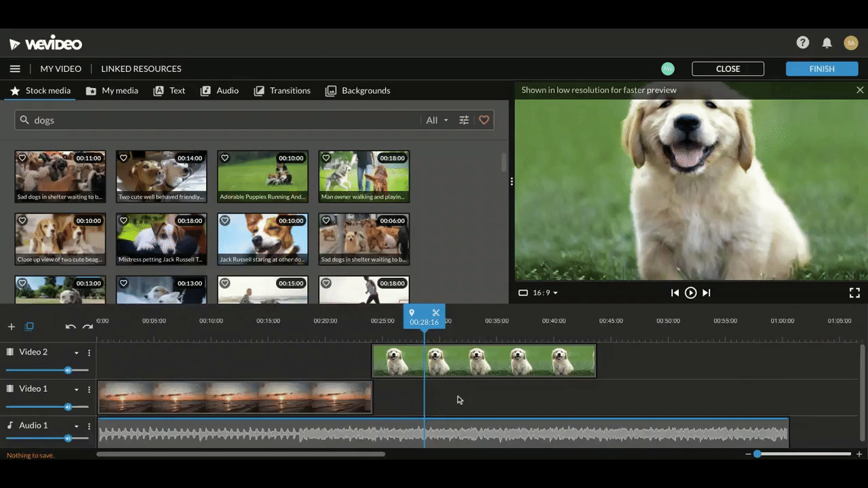Open the help question mark icon

click(x=803, y=43)
